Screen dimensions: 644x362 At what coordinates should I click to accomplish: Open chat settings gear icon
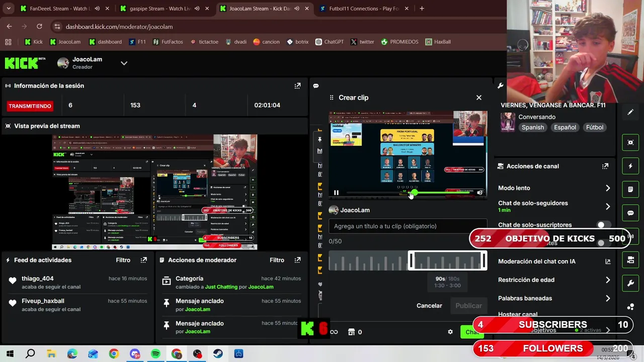(450, 332)
